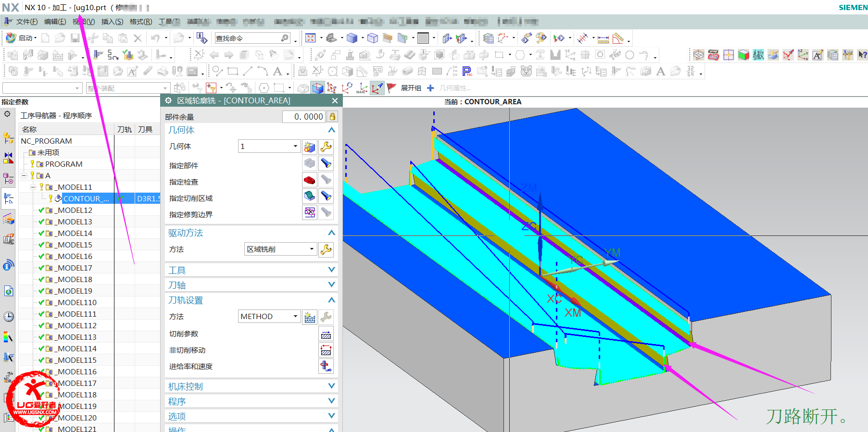
Task: Click the new geometry icon beside 几何体 dropdown
Action: 310,147
